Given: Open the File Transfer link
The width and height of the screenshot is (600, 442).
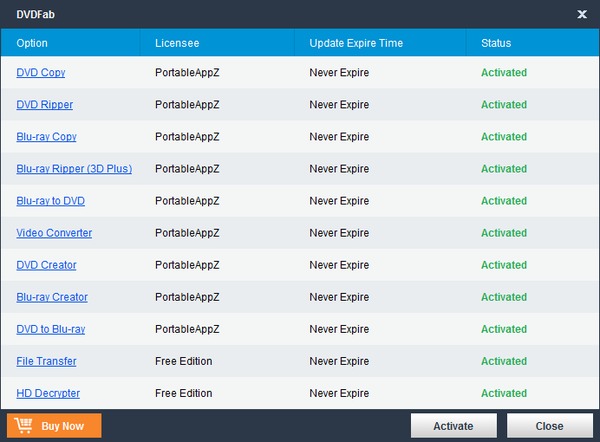Looking at the screenshot, I should coord(46,361).
